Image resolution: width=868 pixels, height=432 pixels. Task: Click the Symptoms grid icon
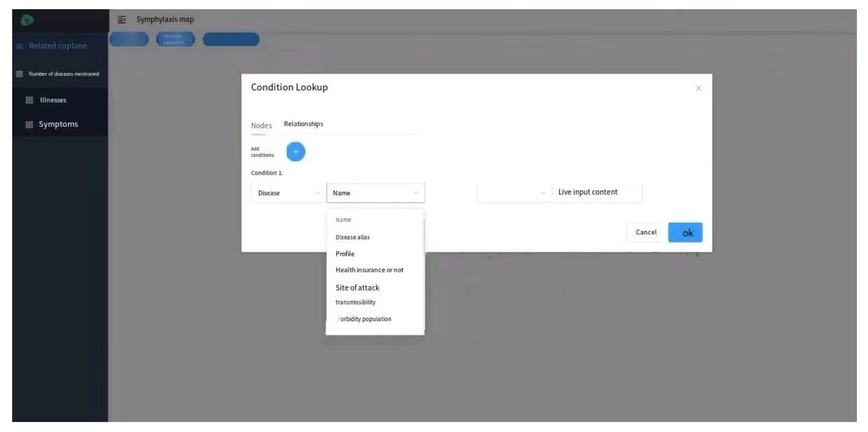pyautogui.click(x=29, y=125)
